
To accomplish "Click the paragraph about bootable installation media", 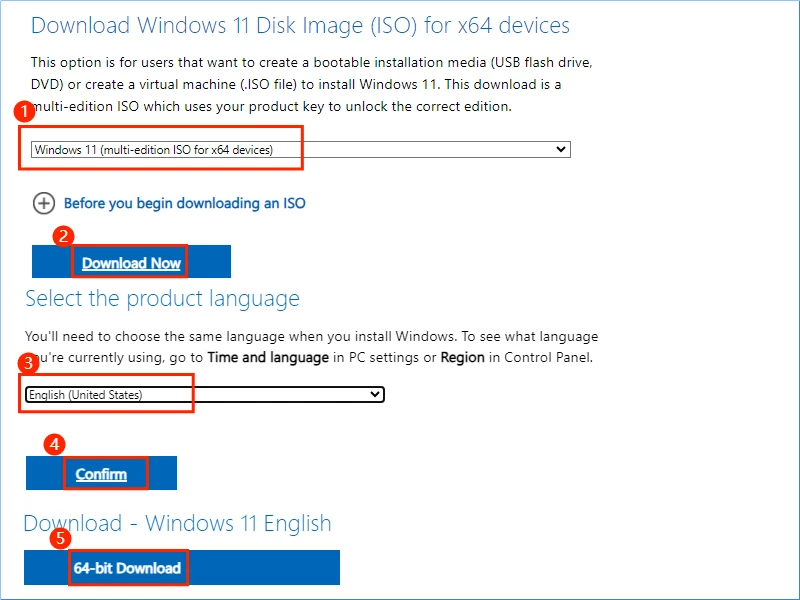I will point(311,84).
